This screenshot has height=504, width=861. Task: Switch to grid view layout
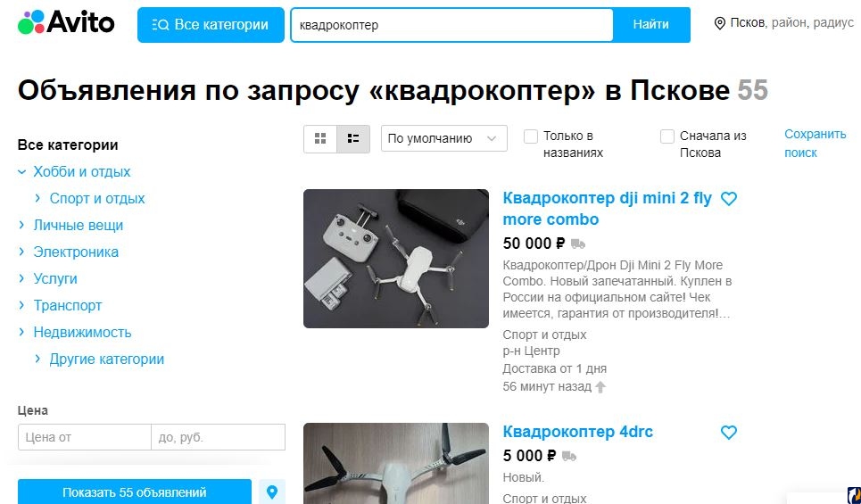320,138
